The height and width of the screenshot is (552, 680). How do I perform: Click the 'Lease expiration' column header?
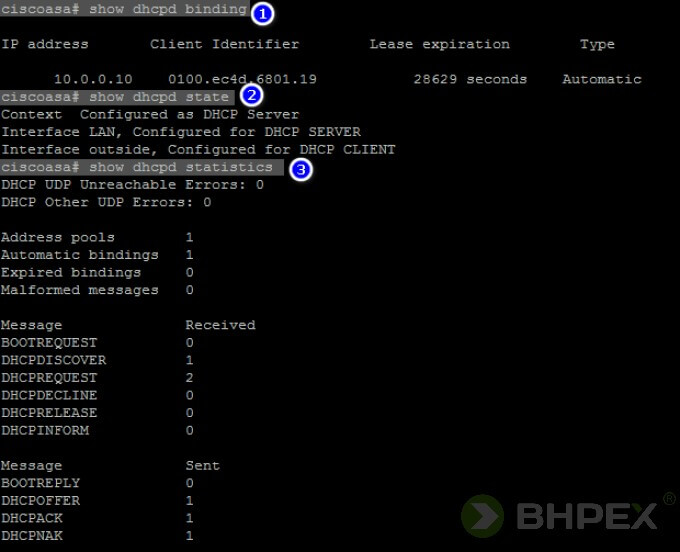click(x=439, y=44)
